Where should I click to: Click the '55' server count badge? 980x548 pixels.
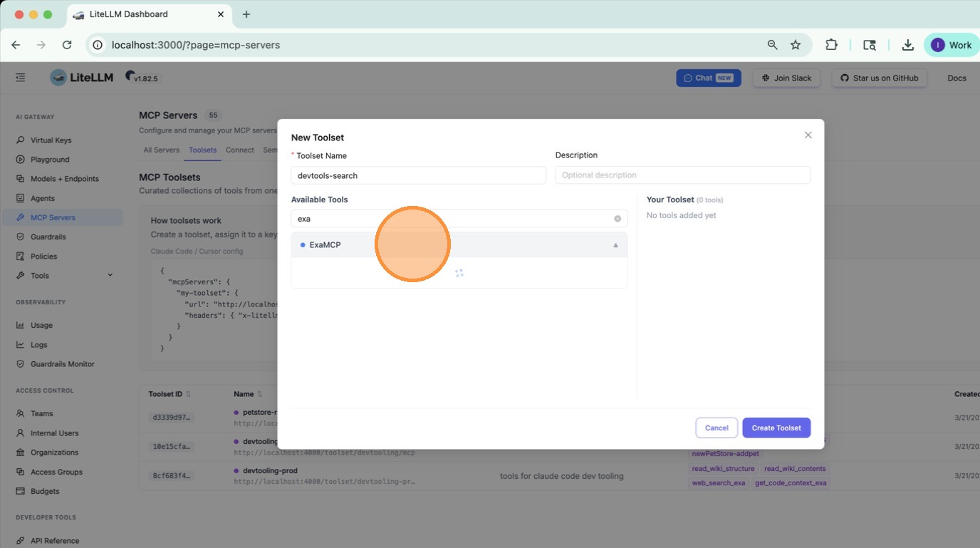(x=213, y=115)
